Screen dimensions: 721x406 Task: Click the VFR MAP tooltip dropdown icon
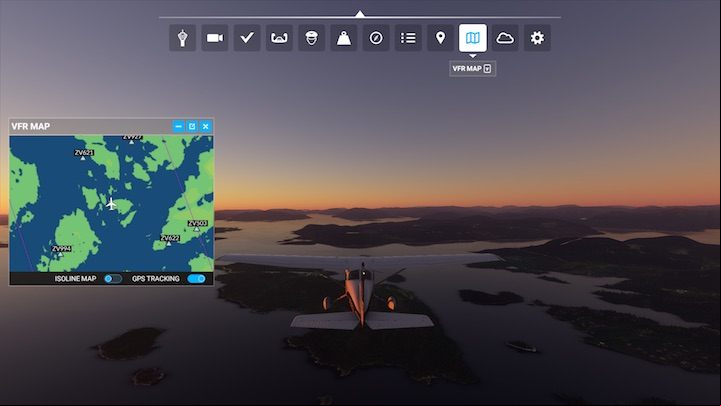click(487, 69)
